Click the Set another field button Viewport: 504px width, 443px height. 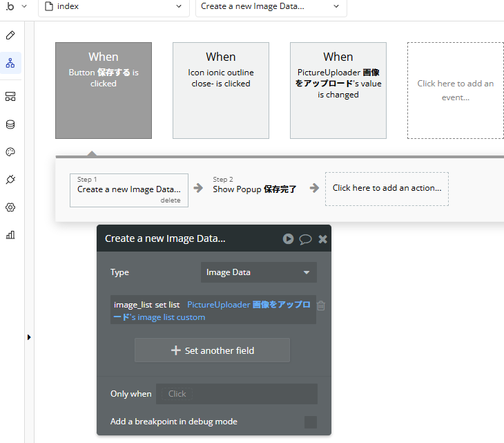(x=212, y=350)
